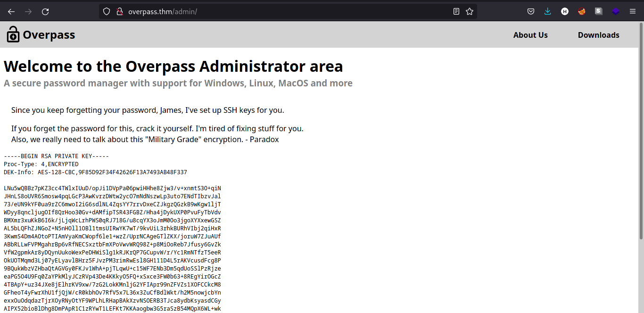
Task: Go back to the previous page
Action: tap(11, 11)
